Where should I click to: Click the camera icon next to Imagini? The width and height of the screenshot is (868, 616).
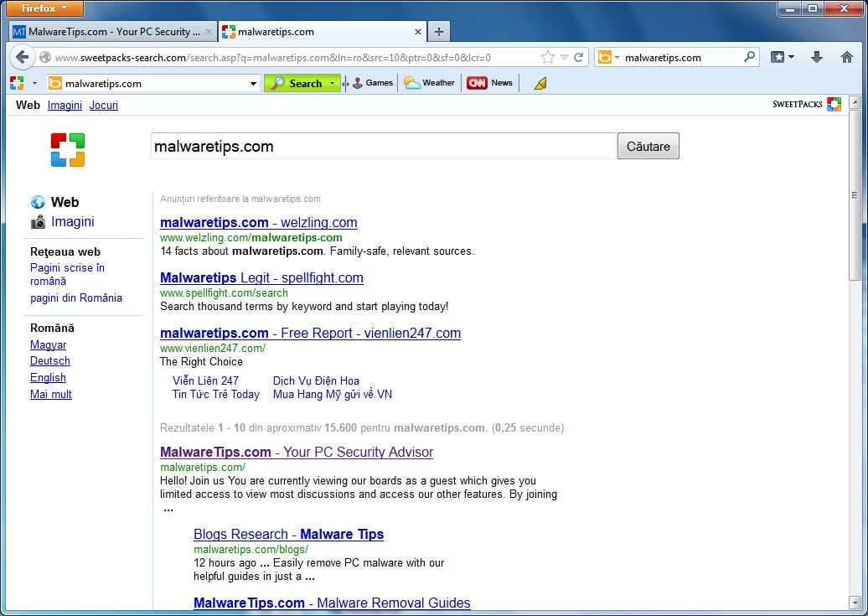[x=39, y=222]
